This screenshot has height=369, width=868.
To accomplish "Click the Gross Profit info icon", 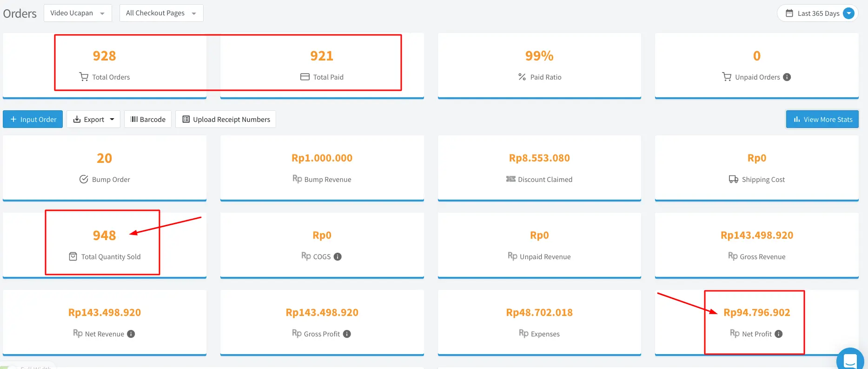I will 347,334.
